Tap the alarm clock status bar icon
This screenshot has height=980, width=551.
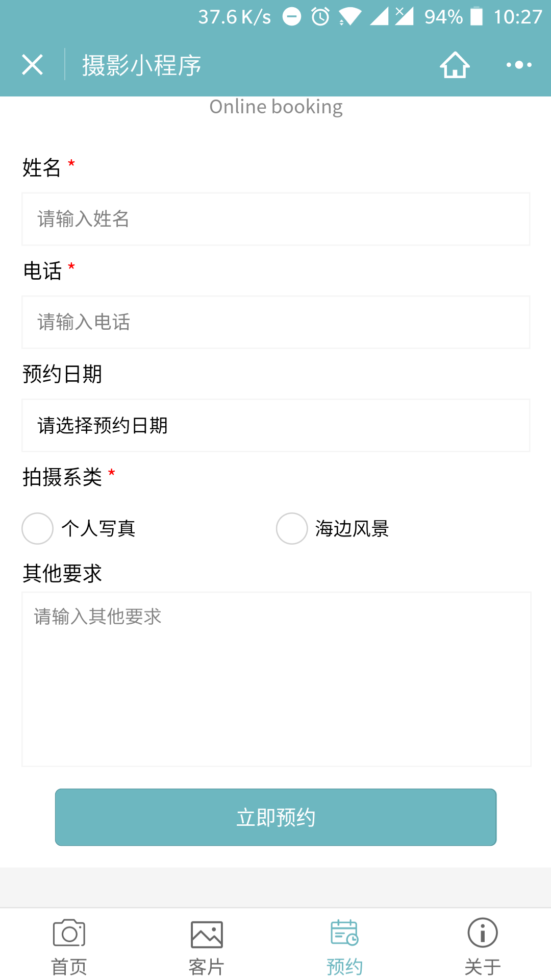coord(320,17)
